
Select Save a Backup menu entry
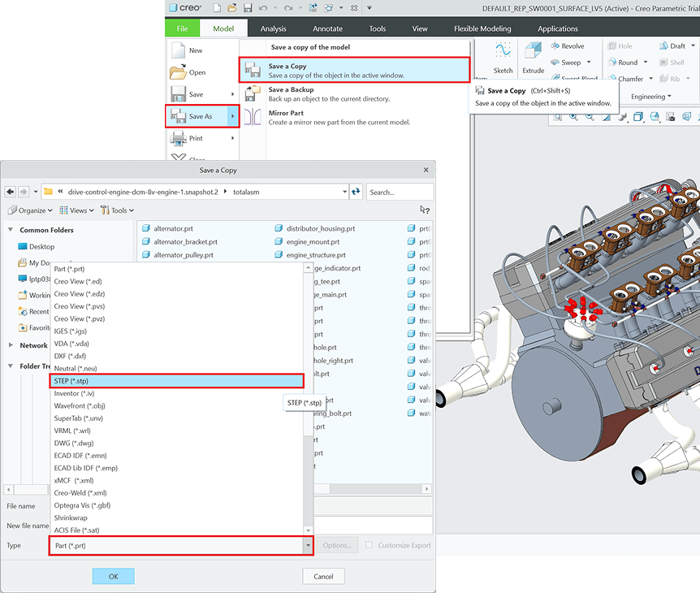[354, 93]
